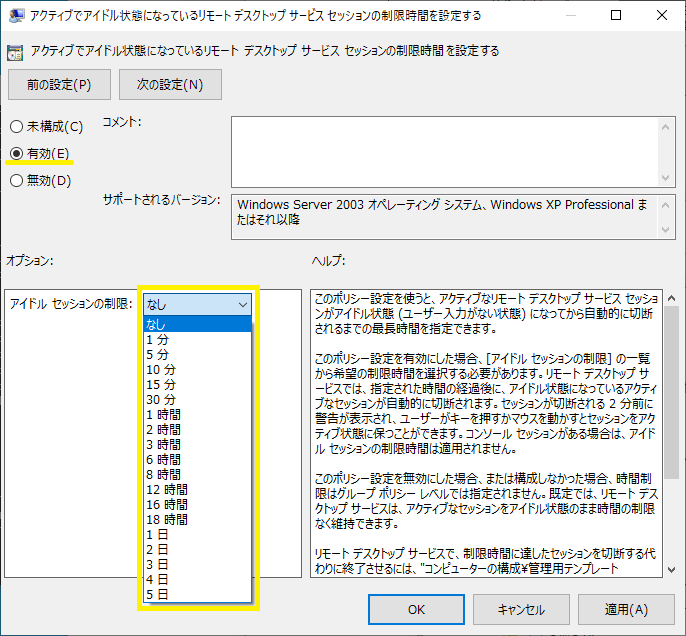686x636 pixels.
Task: Click the Windows Server 2003 supported version text
Action: (x=442, y=212)
